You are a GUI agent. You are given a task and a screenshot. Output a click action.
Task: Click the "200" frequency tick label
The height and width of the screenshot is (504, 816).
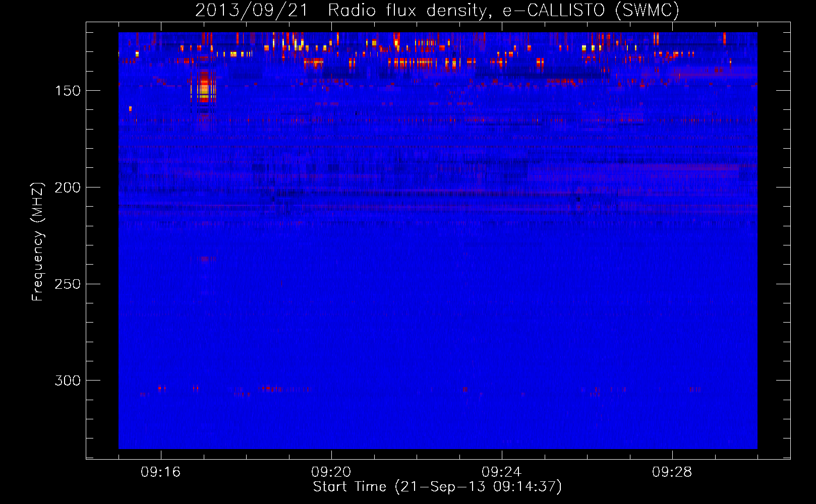pos(68,187)
